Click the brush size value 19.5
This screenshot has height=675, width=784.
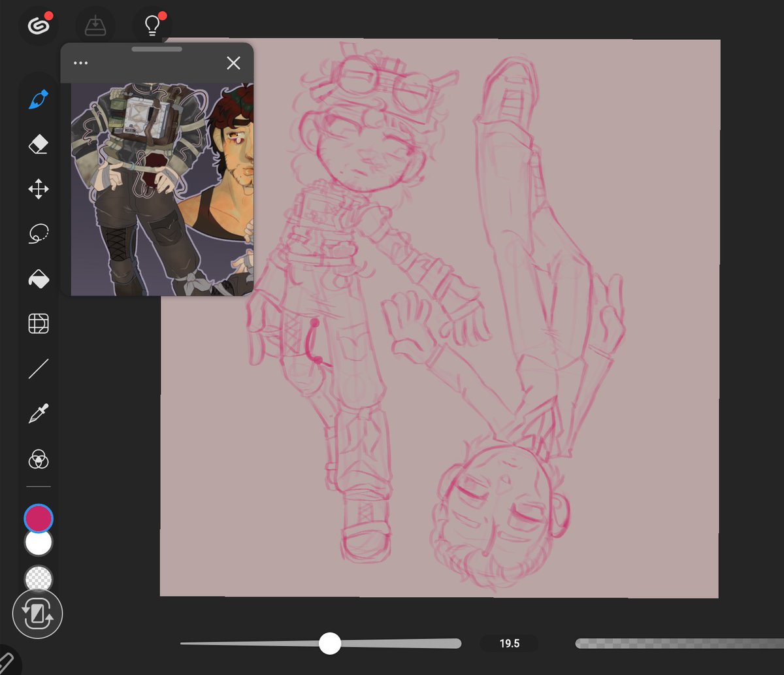pos(510,644)
